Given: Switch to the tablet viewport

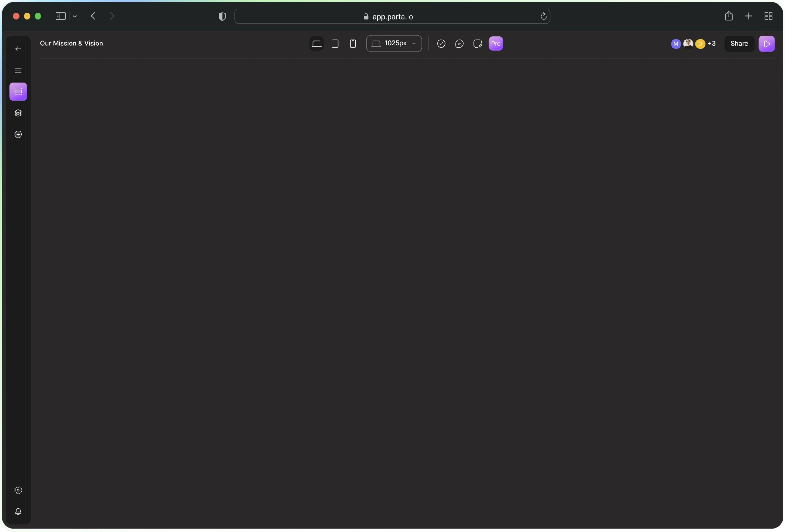Looking at the screenshot, I should pyautogui.click(x=335, y=44).
